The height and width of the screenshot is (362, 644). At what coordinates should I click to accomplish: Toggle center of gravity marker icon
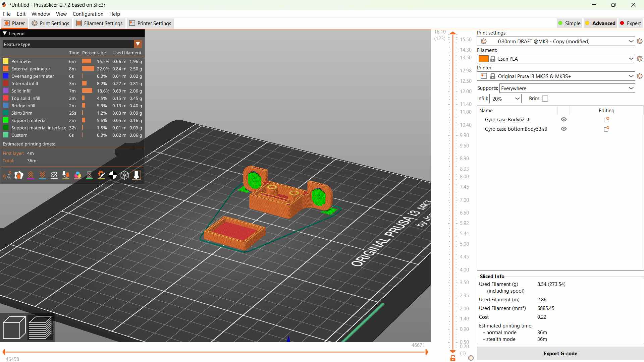pyautogui.click(x=113, y=175)
